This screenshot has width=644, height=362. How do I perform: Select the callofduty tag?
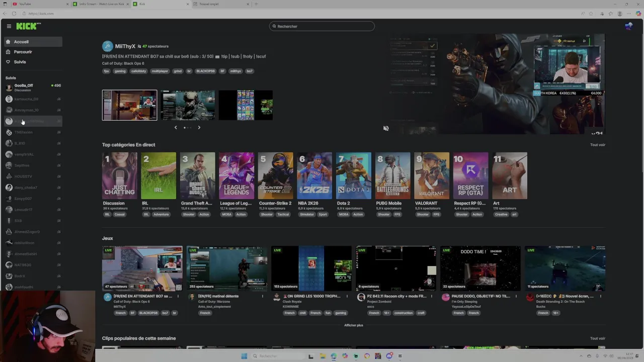[138, 71]
